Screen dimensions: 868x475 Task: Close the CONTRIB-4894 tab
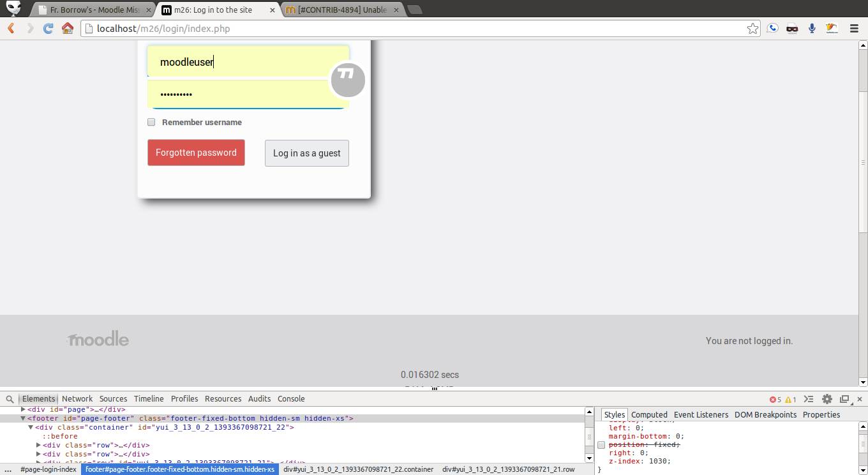coord(396,10)
